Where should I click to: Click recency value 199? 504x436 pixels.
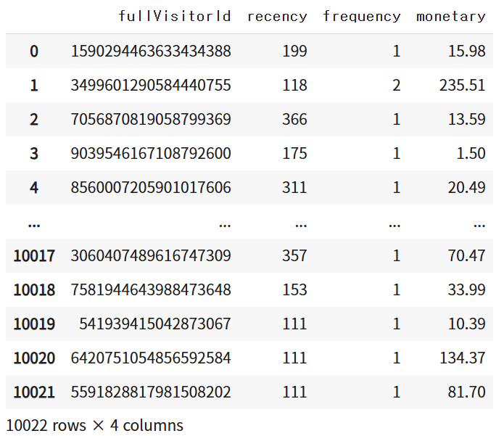click(294, 51)
